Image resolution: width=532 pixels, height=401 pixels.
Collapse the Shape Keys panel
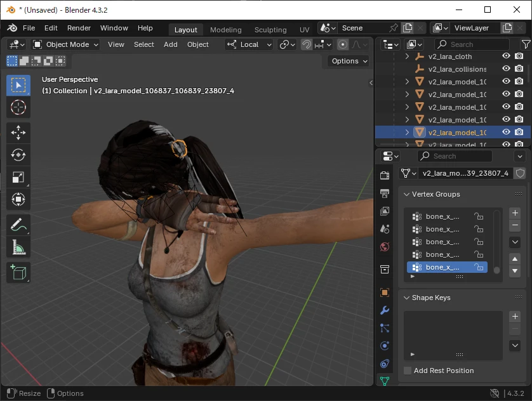pyautogui.click(x=406, y=298)
